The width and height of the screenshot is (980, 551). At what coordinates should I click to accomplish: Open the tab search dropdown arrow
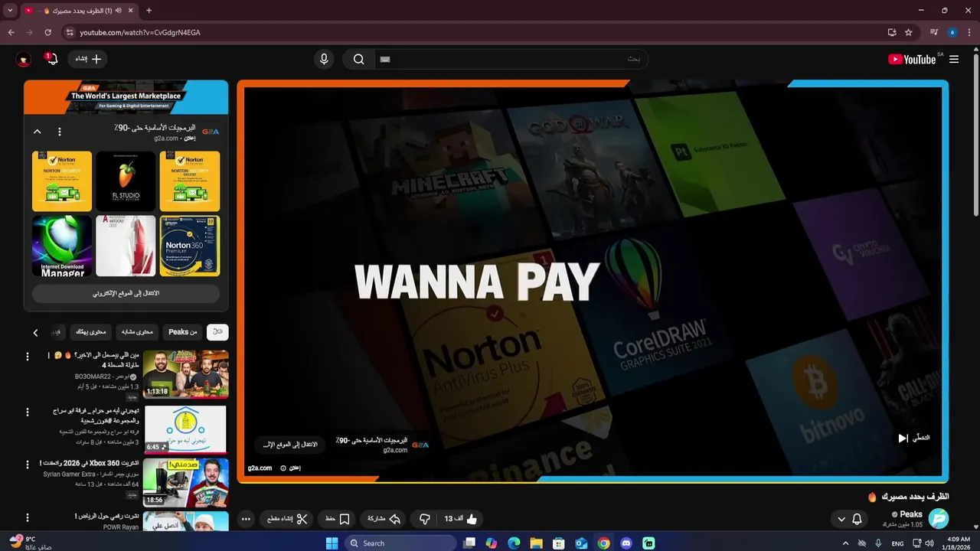[10, 11]
